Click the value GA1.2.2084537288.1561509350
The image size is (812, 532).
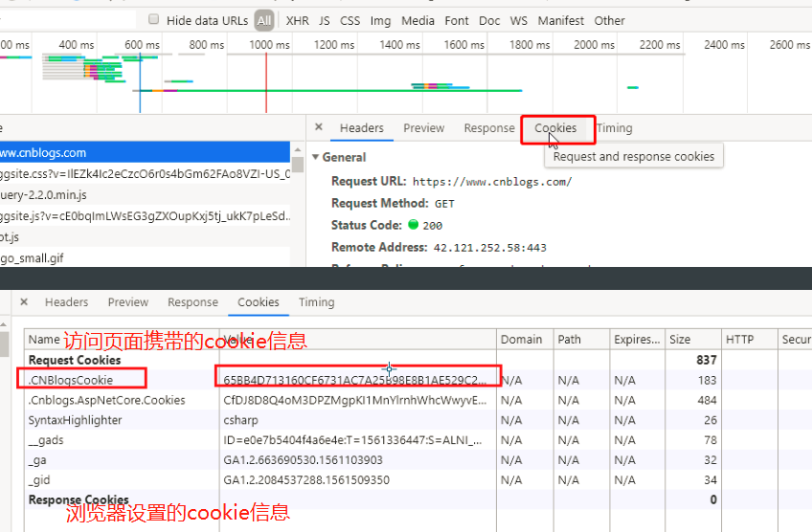pos(306,479)
